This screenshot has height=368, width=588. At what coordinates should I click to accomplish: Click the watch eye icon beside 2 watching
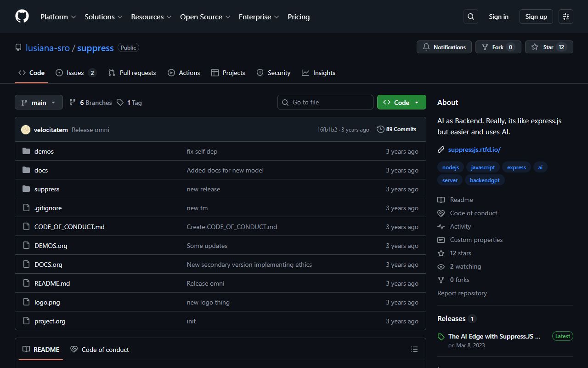coord(441,266)
